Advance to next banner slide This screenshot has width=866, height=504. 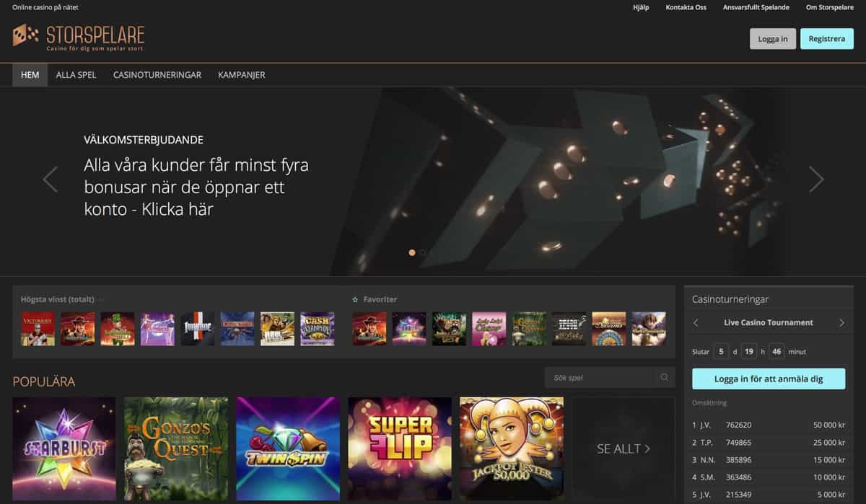coord(815,180)
